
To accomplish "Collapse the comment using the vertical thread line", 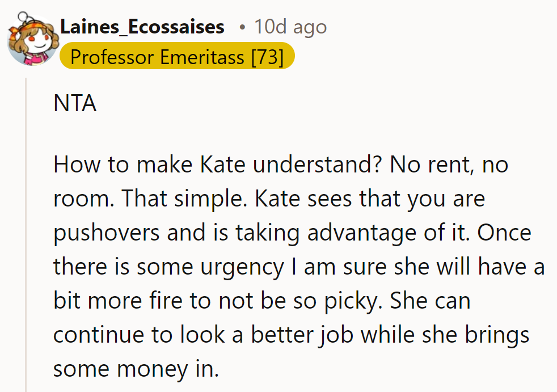I will point(25,227).
